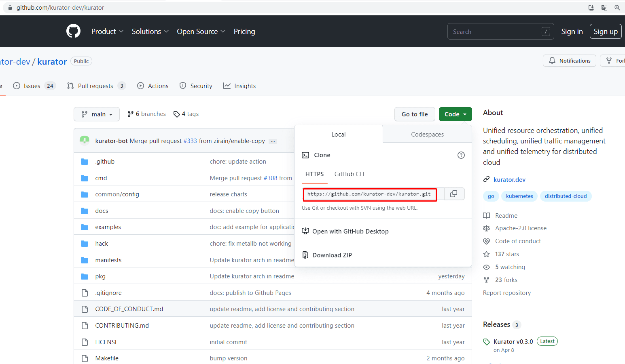Open the Pricing page
The width and height of the screenshot is (625, 364).
(244, 32)
